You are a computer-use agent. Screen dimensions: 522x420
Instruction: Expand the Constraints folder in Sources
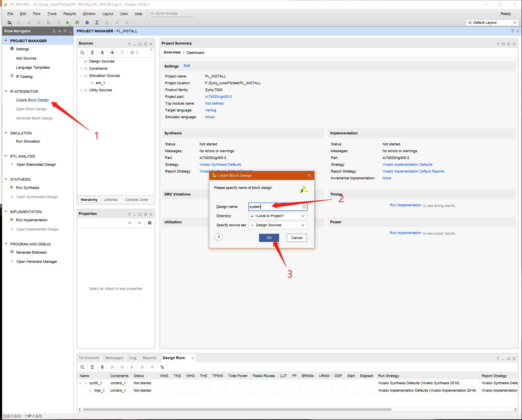tap(81, 69)
